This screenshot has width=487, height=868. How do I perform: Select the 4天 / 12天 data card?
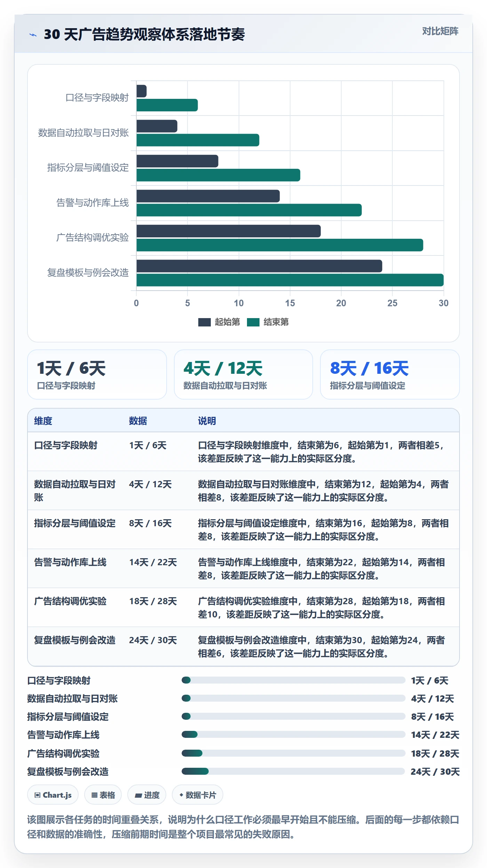point(243,374)
